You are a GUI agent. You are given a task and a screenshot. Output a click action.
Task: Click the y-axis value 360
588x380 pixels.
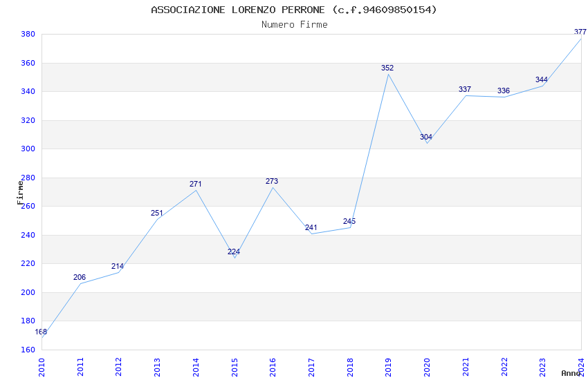(28, 63)
